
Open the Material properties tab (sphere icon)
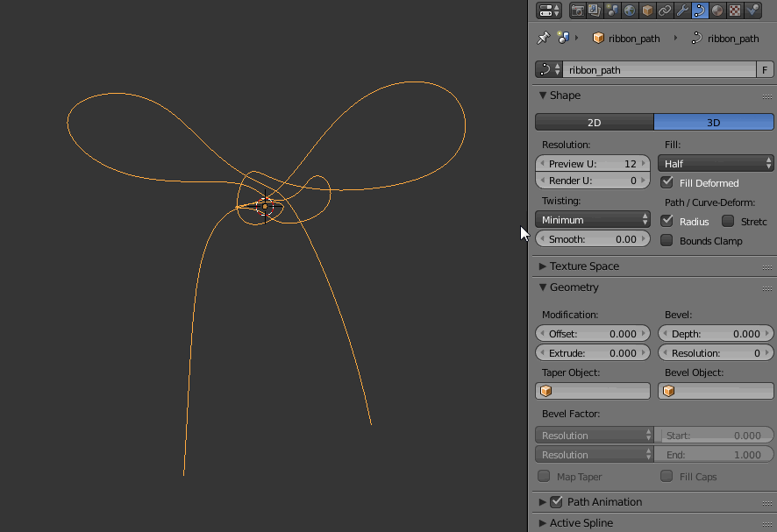[717, 11]
